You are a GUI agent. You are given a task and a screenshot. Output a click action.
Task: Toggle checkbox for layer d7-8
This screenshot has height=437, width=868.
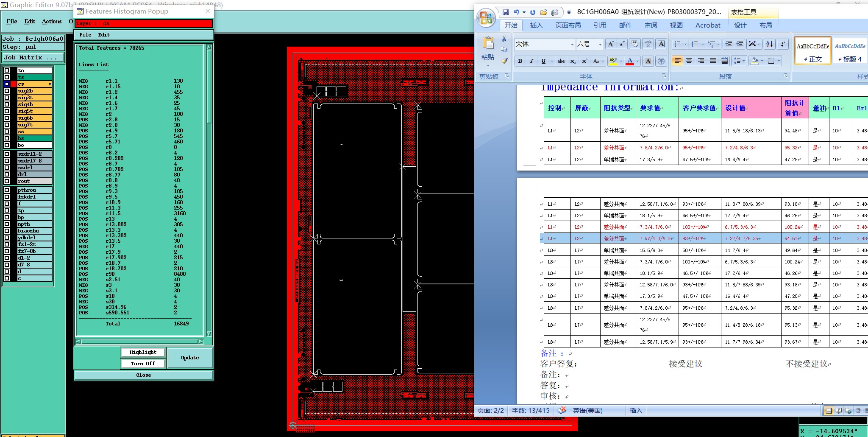click(7, 265)
